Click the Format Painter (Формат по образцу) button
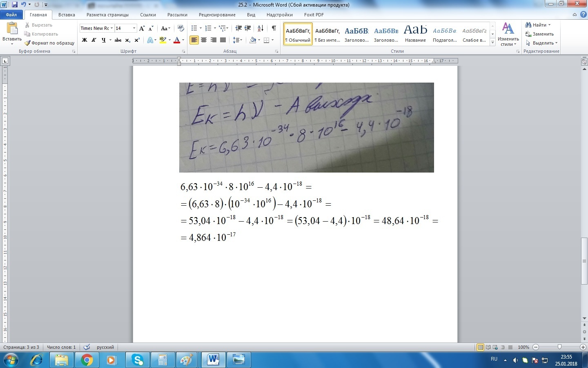588x368 pixels. pyautogui.click(x=49, y=43)
